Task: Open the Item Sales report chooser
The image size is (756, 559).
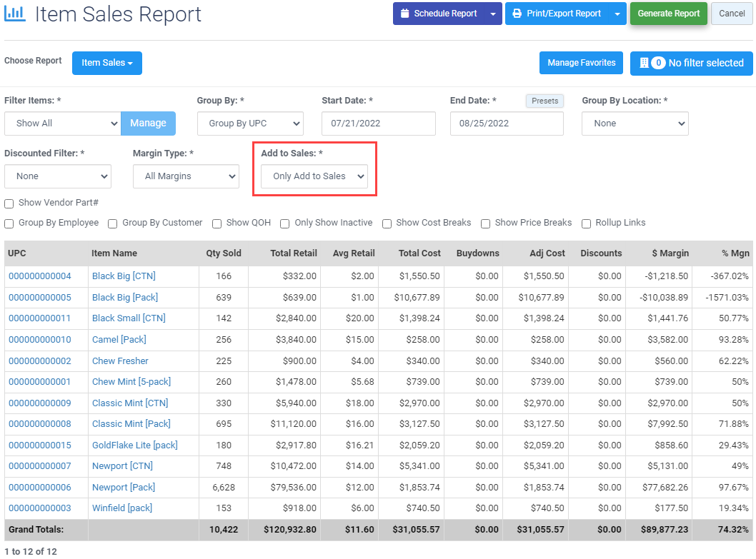Action: [107, 63]
